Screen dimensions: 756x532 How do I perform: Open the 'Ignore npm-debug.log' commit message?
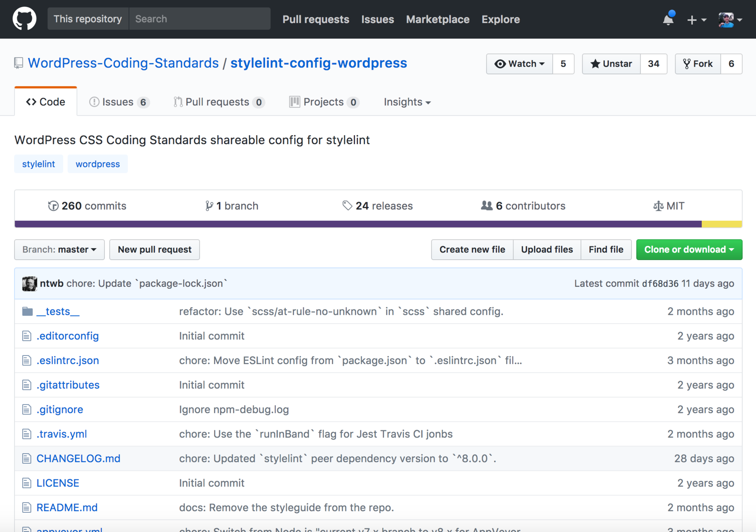tap(234, 409)
